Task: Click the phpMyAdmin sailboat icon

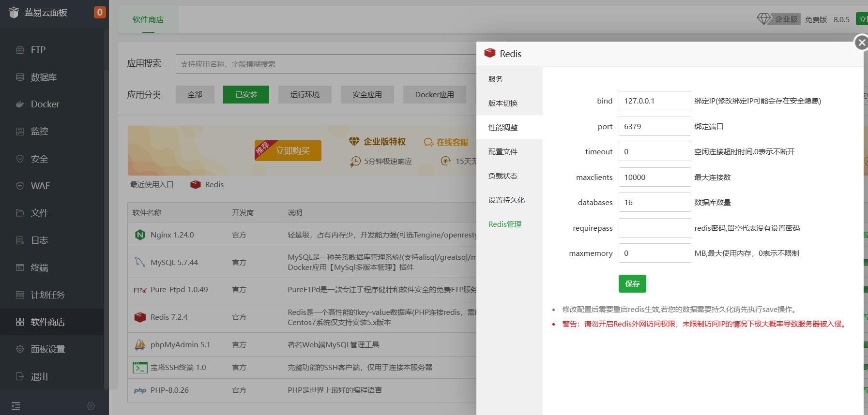Action: pos(140,345)
